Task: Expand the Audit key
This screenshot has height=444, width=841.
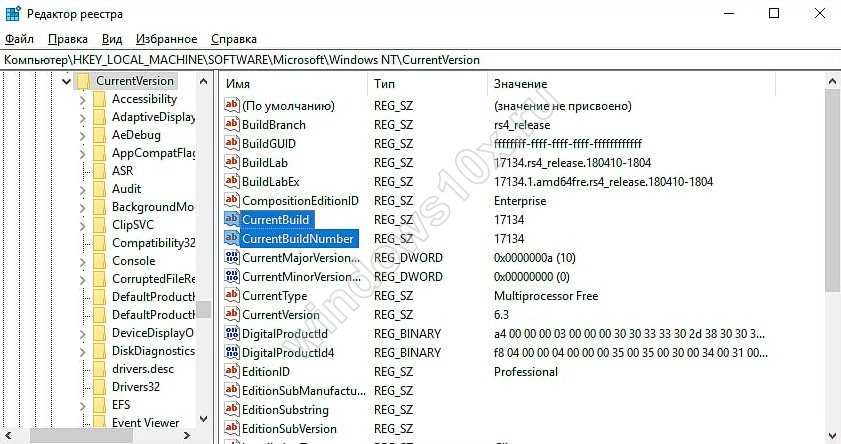Action: pos(83,189)
